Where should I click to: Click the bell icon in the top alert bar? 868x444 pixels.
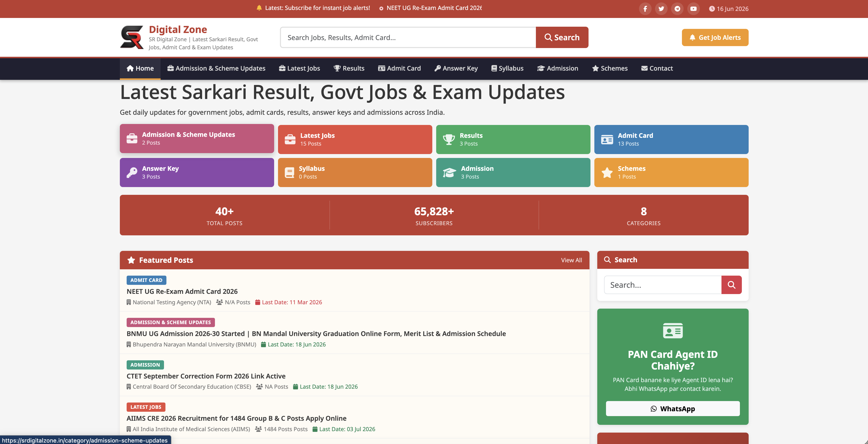tap(259, 8)
